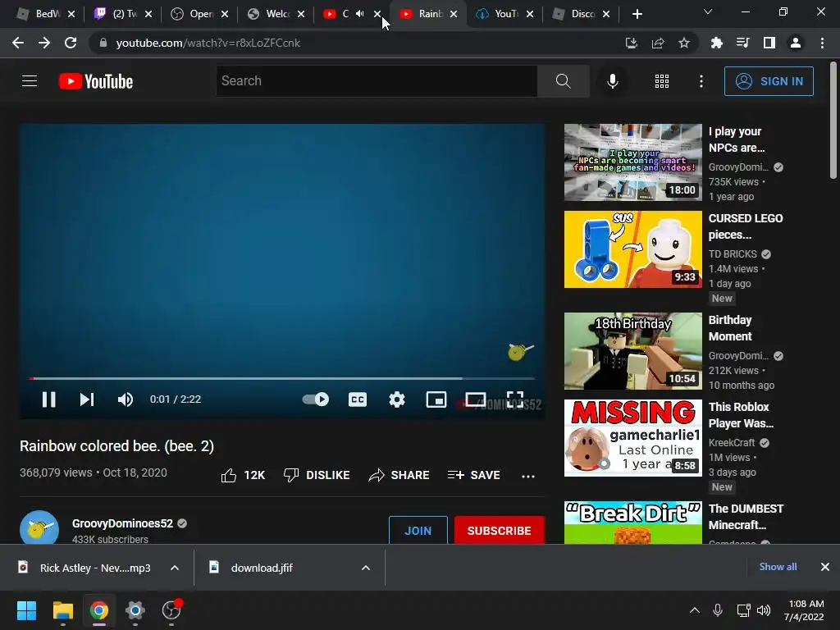This screenshot has width=840, height=630.
Task: Install app icon in address bar
Action: [x=632, y=43]
